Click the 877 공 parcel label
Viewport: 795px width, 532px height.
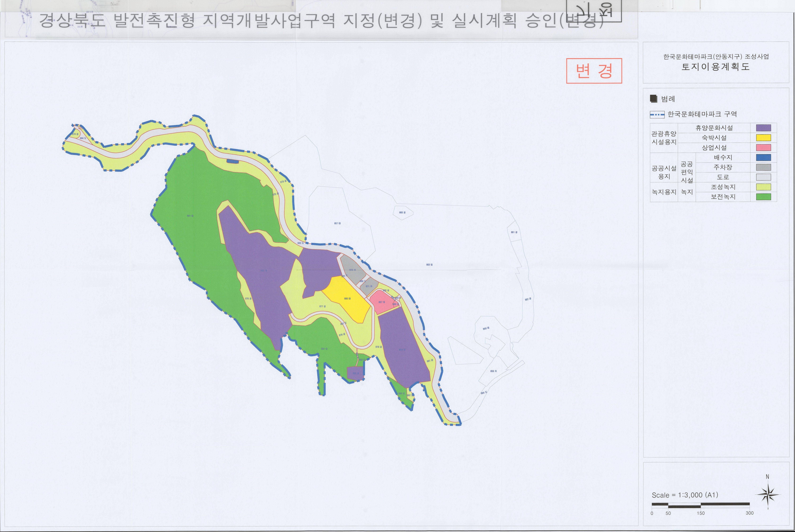pos(322,306)
